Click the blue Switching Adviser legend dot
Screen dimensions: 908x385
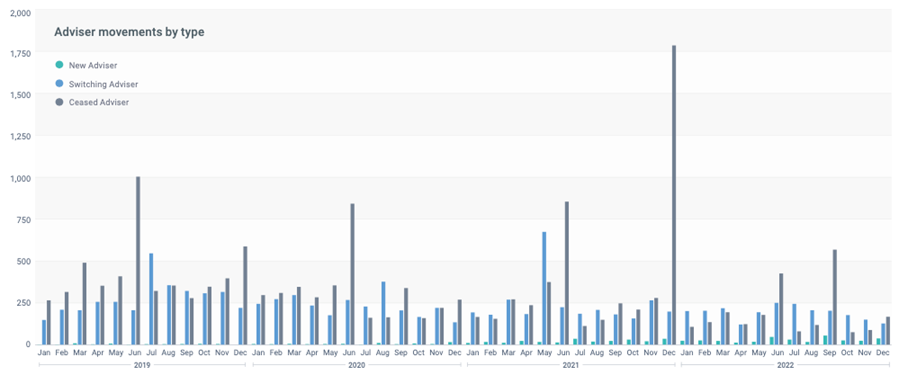(59, 83)
